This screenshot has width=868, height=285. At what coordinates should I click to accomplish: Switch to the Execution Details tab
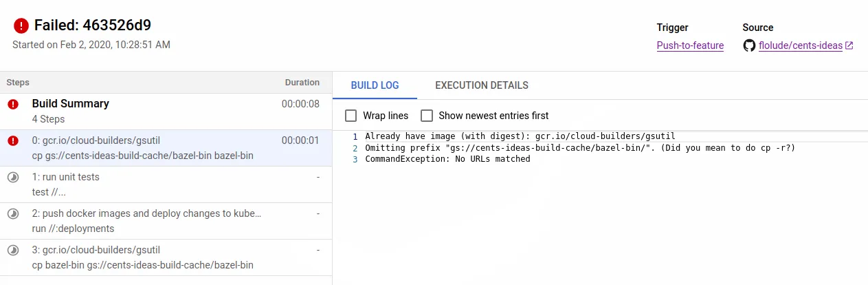(482, 85)
